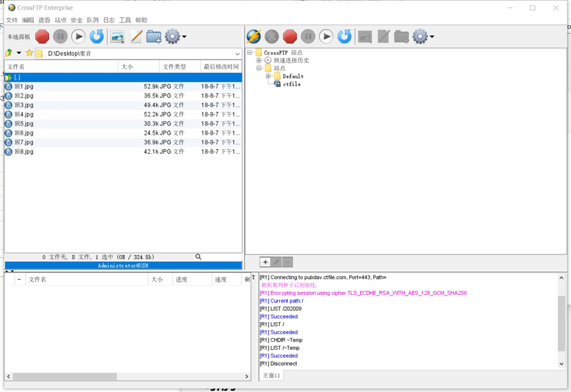Open the remote panel gear settings menu
This screenshot has height=392, width=571.
click(423, 37)
